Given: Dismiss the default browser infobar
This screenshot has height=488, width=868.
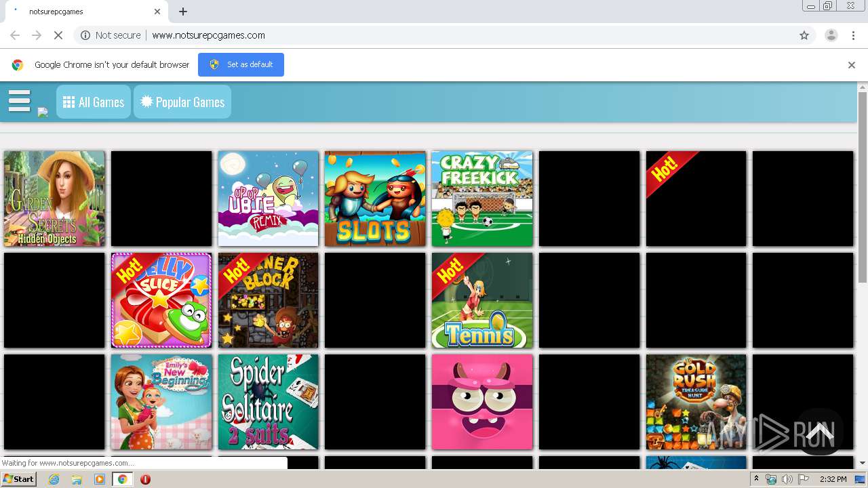Looking at the screenshot, I should [x=852, y=65].
